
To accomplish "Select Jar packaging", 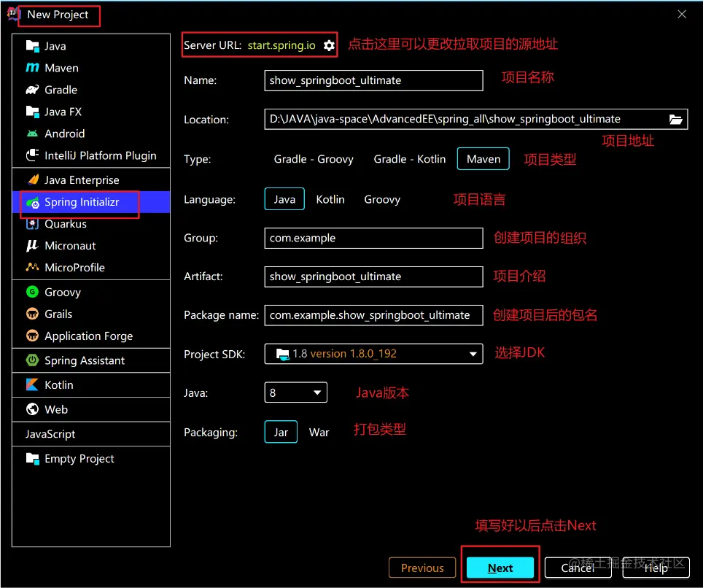I will click(281, 432).
